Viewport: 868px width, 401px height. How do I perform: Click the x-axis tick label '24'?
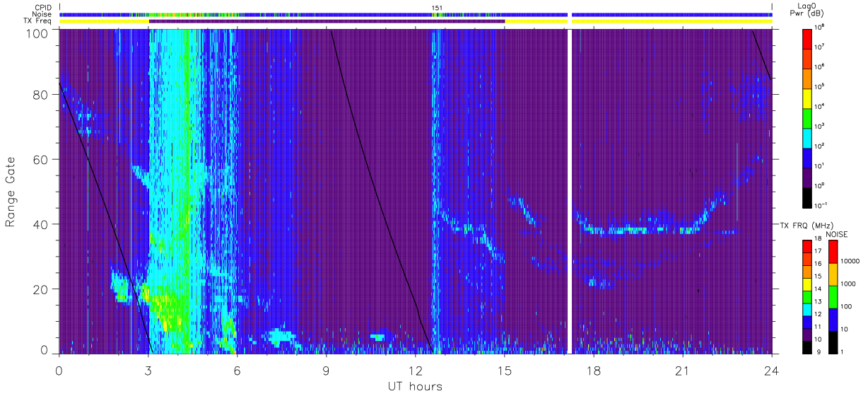(x=771, y=370)
